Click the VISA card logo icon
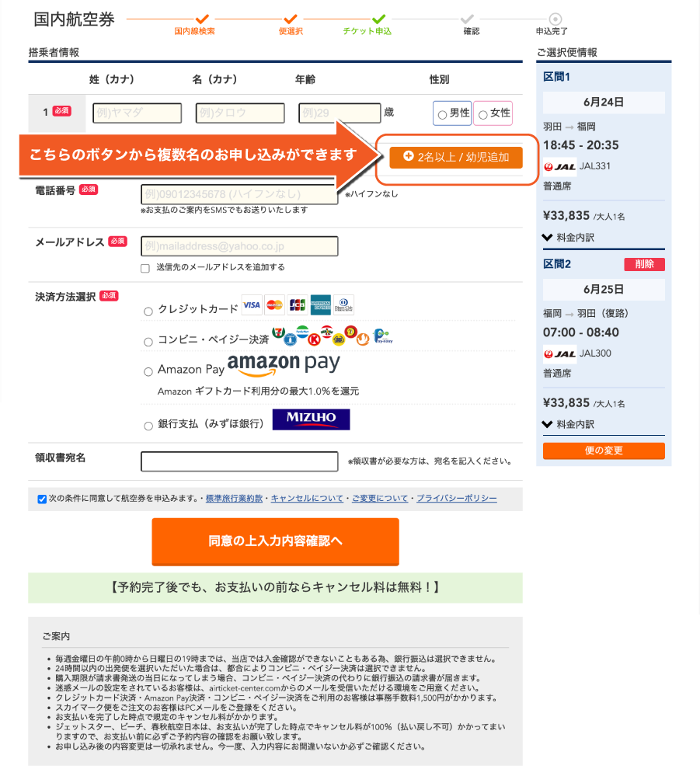Viewport: 700px width, 776px height. coord(252,305)
